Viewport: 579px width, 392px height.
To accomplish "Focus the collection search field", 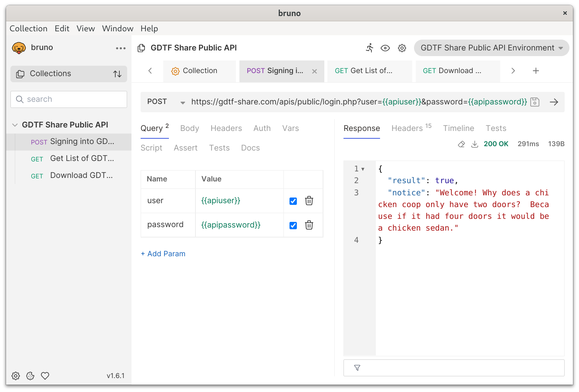I will click(x=69, y=99).
